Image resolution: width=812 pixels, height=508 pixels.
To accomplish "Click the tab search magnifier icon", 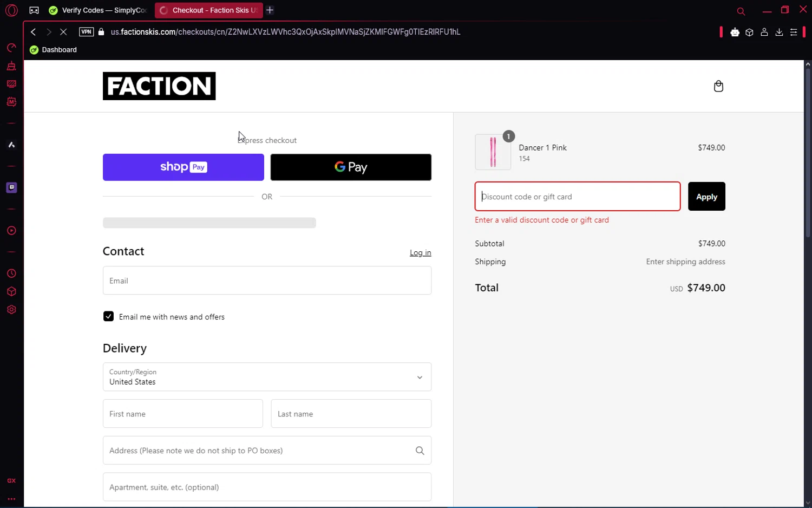I will (x=741, y=11).
